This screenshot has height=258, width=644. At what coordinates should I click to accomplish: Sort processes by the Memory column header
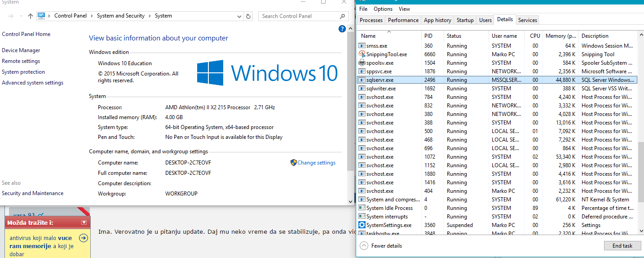[560, 36]
